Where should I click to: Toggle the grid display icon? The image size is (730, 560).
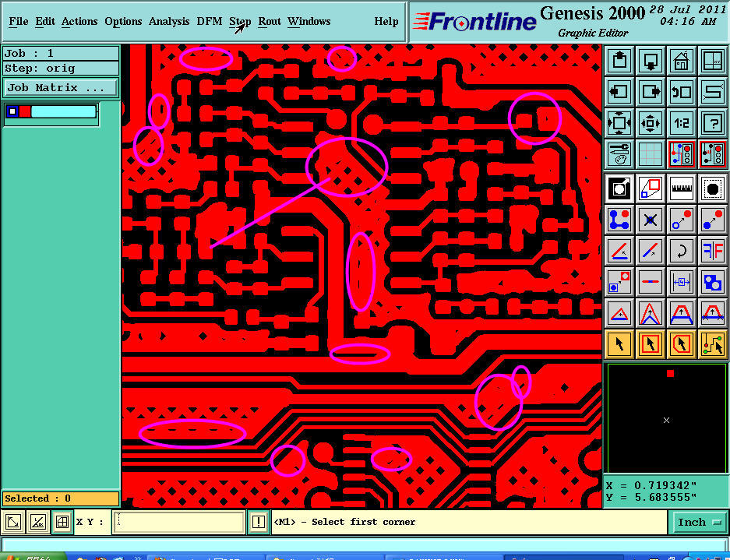(x=651, y=154)
